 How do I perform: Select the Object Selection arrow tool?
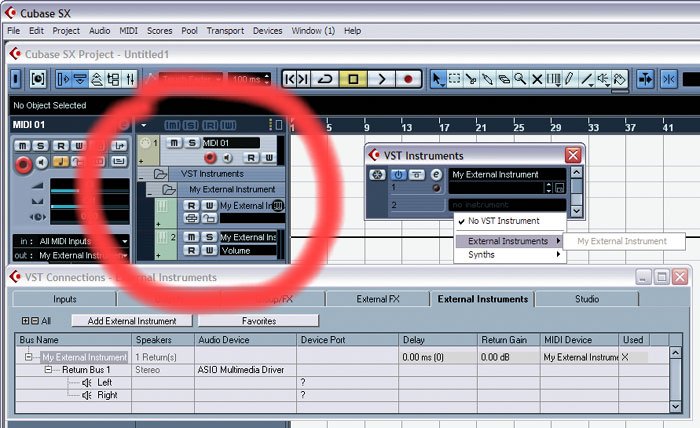click(438, 79)
